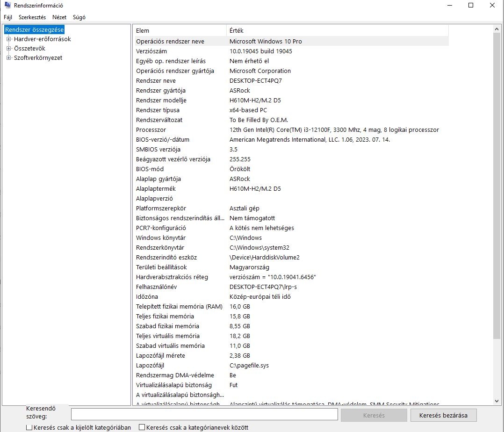Select the Rendszer gyártója row
504x432 pixels.
pyautogui.click(x=291, y=91)
